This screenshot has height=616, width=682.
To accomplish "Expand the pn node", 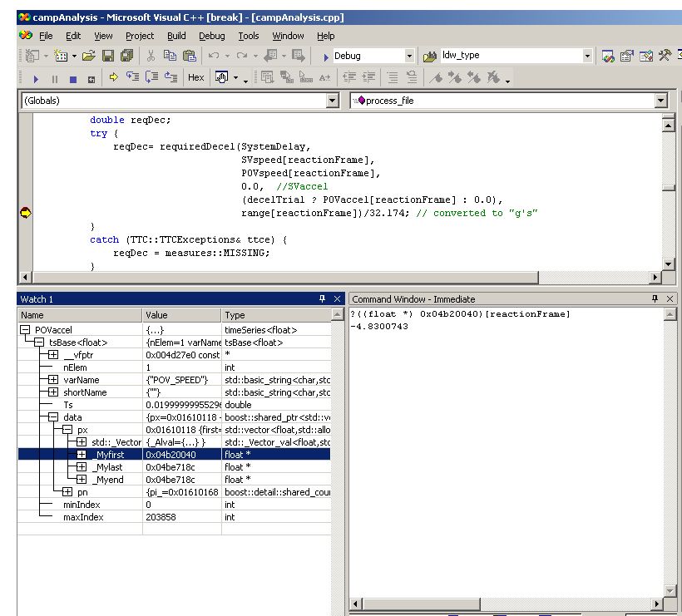I will (x=67, y=491).
